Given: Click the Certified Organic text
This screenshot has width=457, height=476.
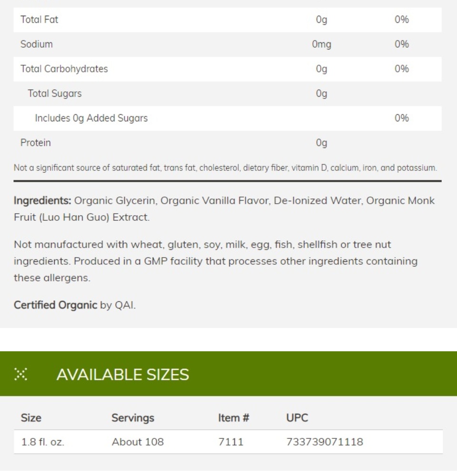Looking at the screenshot, I should coord(55,305).
